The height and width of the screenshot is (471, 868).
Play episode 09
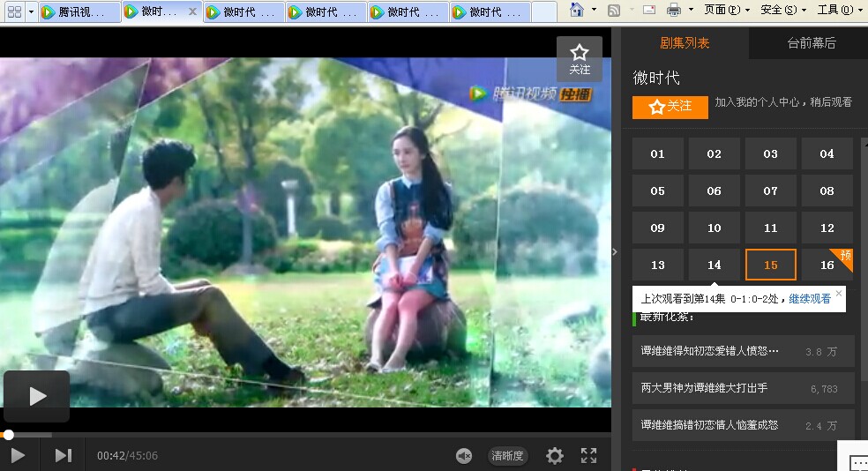(x=658, y=228)
